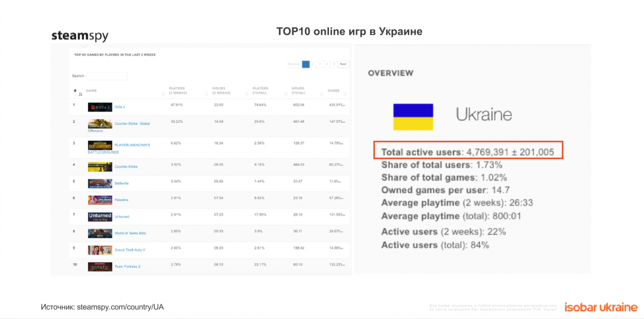Sort by Hours (total) column header
Viewport: 644px width, 319px height.
click(298, 91)
